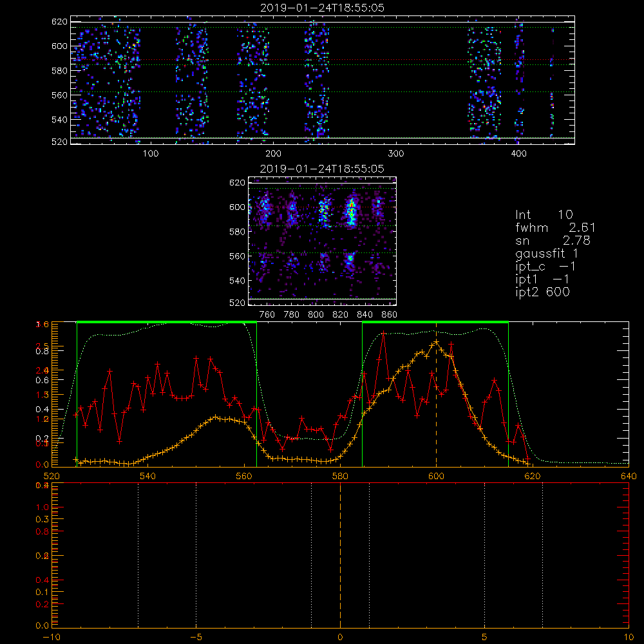Image resolution: width=644 pixels, height=644 pixels.
Task: Click y-axis label 580 on top image
Action: pyautogui.click(x=59, y=71)
